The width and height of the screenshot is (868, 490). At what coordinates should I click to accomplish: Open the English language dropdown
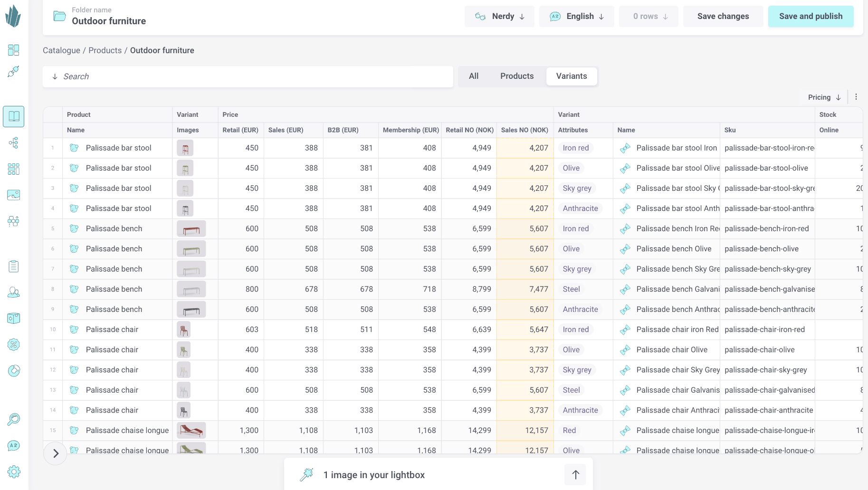576,16
